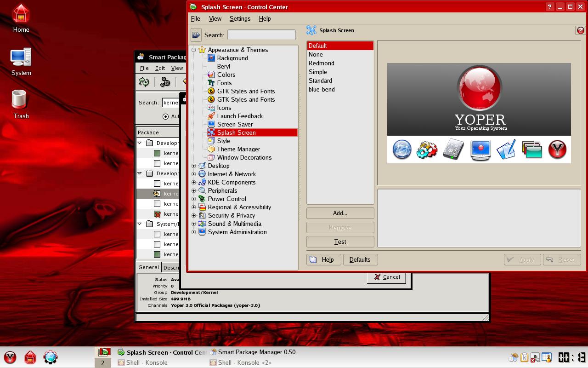Click the Test button
The height and width of the screenshot is (368, 588).
340,241
